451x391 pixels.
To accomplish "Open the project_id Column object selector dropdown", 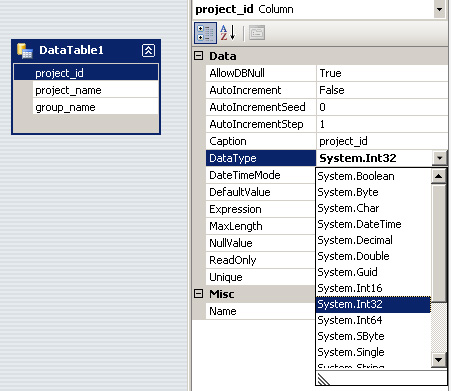I will [x=440, y=9].
